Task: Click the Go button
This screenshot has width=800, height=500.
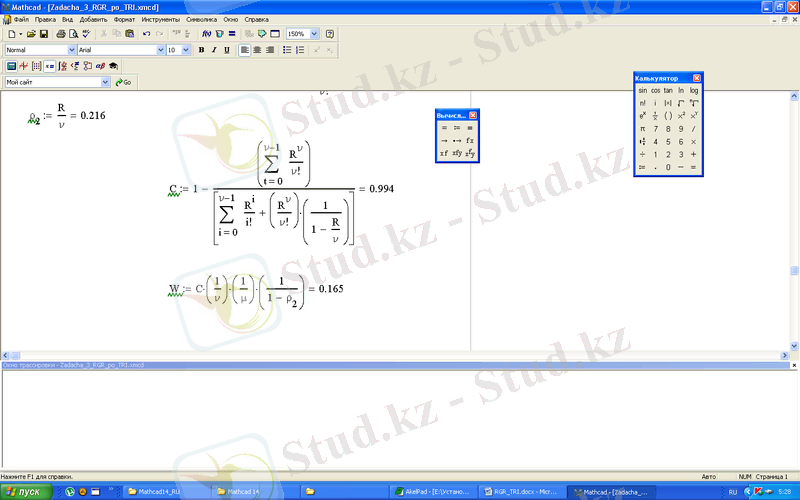Action: (123, 82)
